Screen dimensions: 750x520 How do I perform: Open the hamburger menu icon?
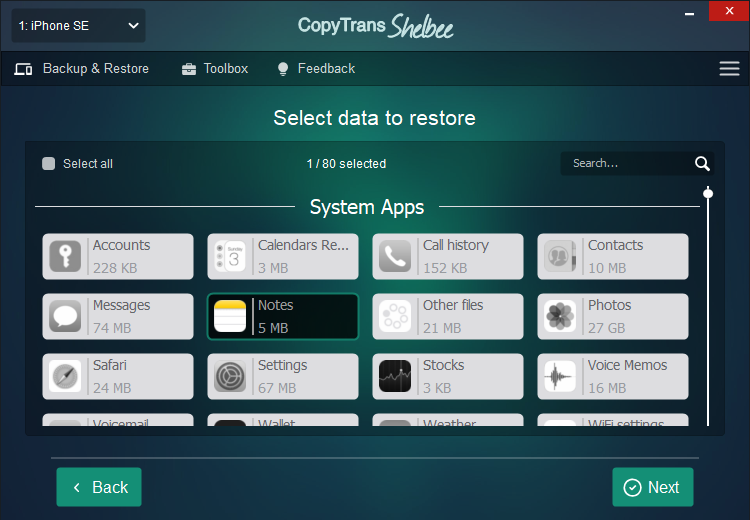point(729,68)
